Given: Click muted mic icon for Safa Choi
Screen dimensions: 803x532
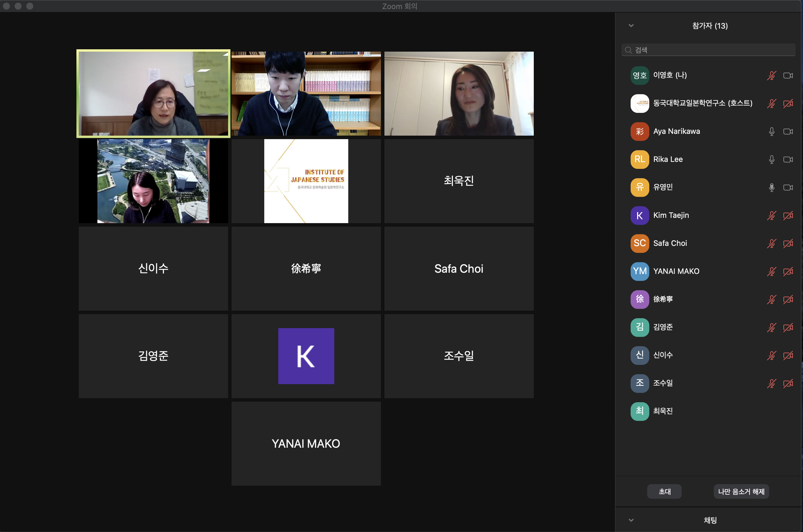Looking at the screenshot, I should pos(771,243).
